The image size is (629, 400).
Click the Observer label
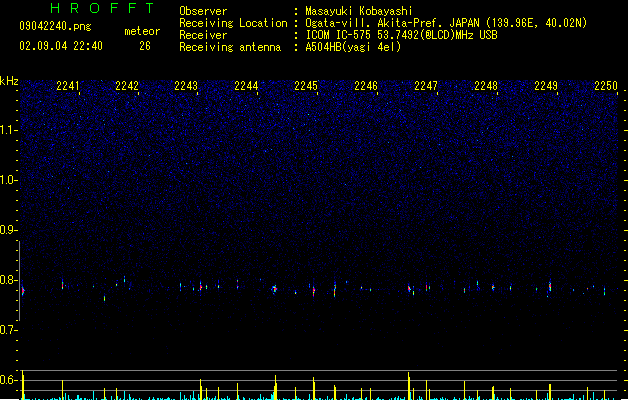(x=203, y=11)
